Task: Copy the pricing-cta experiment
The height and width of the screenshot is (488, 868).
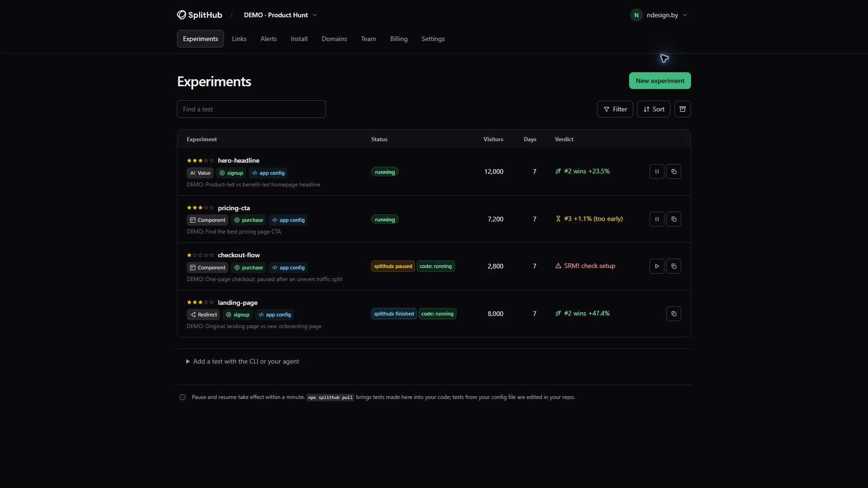Action: point(673,219)
